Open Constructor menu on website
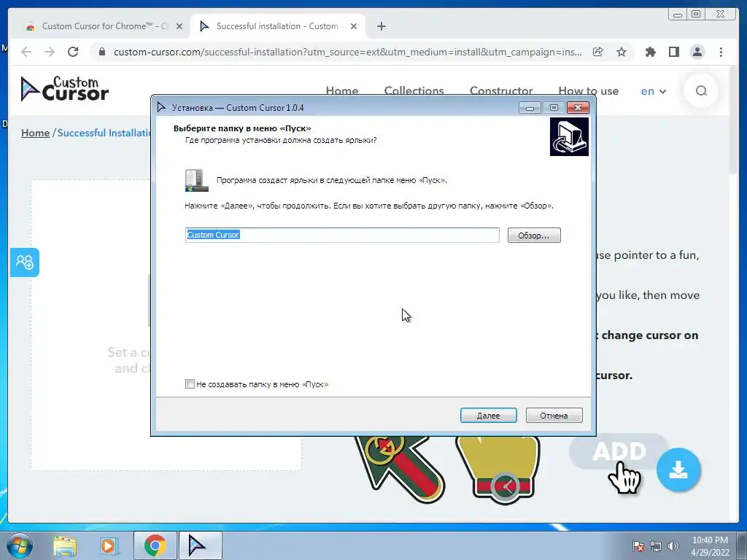The width and height of the screenshot is (747, 560). pyautogui.click(x=501, y=90)
